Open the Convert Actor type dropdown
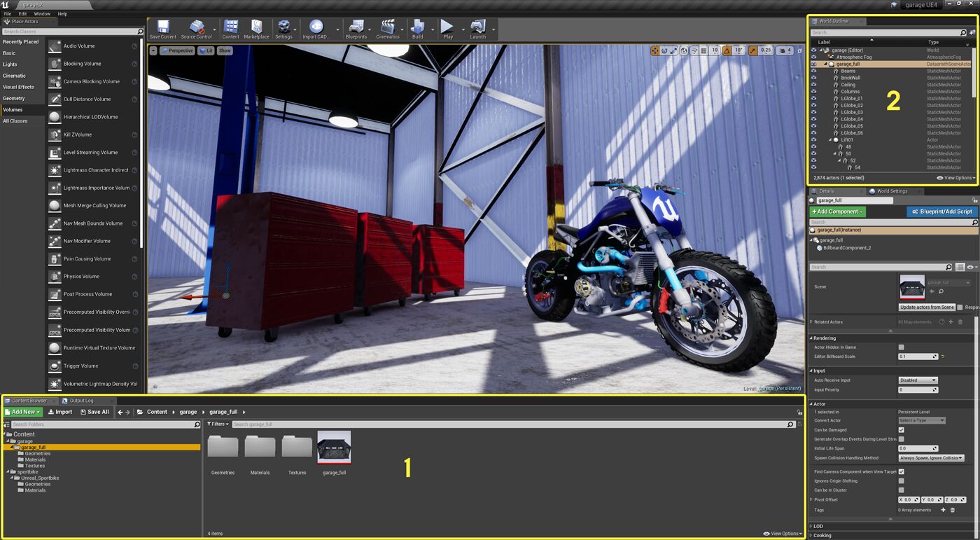 pyautogui.click(x=921, y=420)
